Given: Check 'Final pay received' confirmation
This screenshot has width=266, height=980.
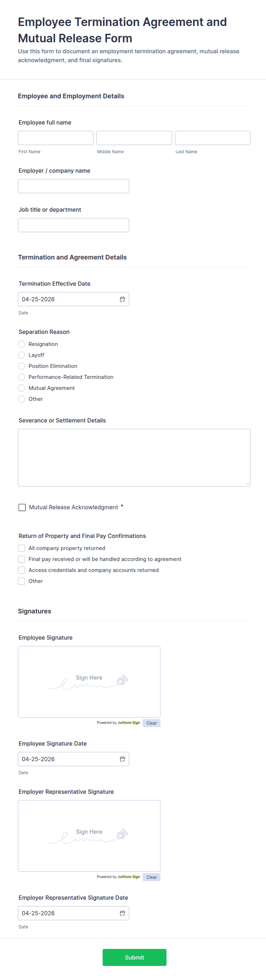Looking at the screenshot, I should pos(21,559).
